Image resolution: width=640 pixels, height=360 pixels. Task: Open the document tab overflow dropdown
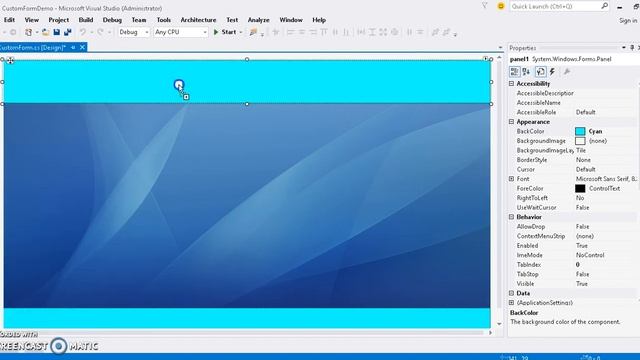(500, 48)
